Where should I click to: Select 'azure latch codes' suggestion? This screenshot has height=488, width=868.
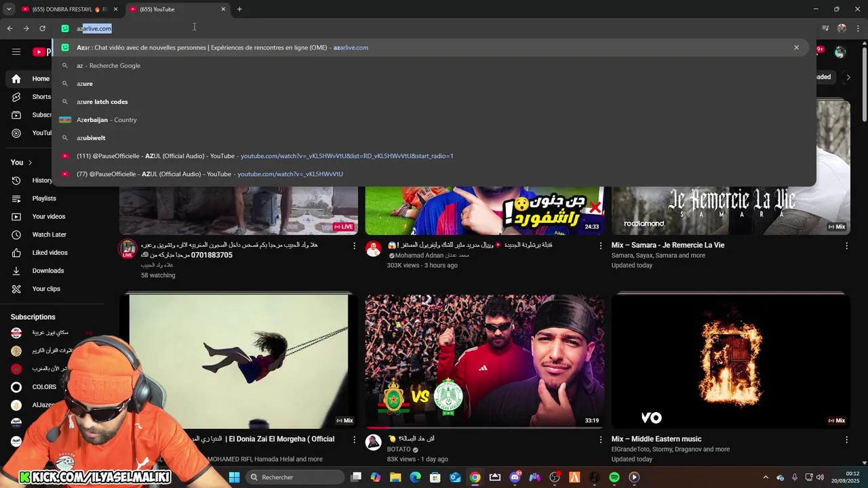pyautogui.click(x=434, y=102)
